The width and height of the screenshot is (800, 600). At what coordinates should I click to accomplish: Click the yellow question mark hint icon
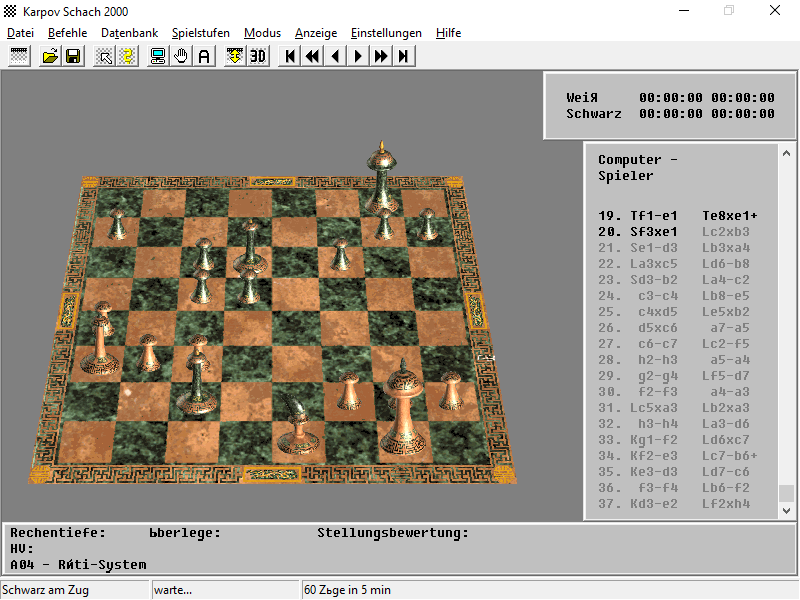127,56
